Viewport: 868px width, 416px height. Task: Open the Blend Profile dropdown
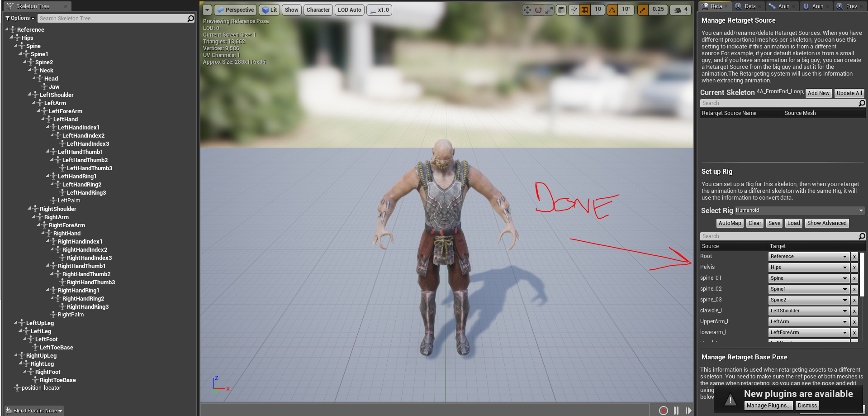point(34,411)
